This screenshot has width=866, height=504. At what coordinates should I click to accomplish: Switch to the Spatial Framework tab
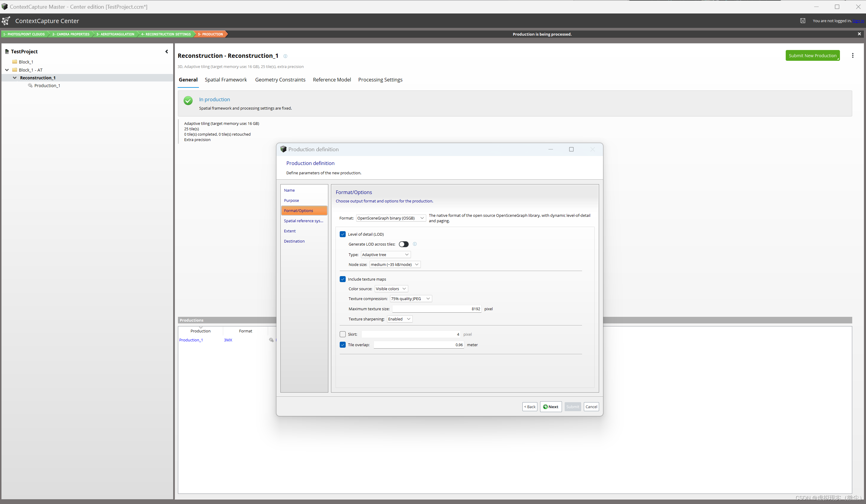point(226,80)
